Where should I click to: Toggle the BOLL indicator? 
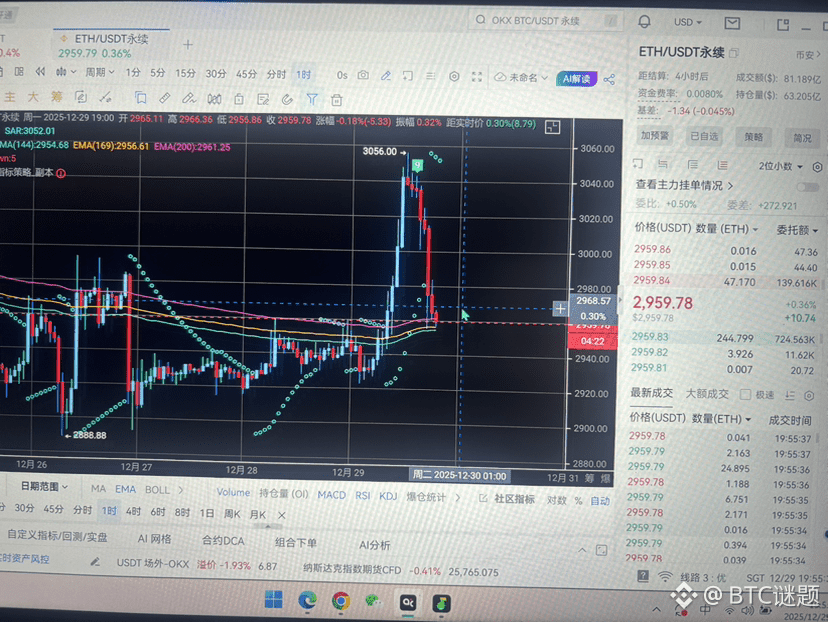point(157,489)
